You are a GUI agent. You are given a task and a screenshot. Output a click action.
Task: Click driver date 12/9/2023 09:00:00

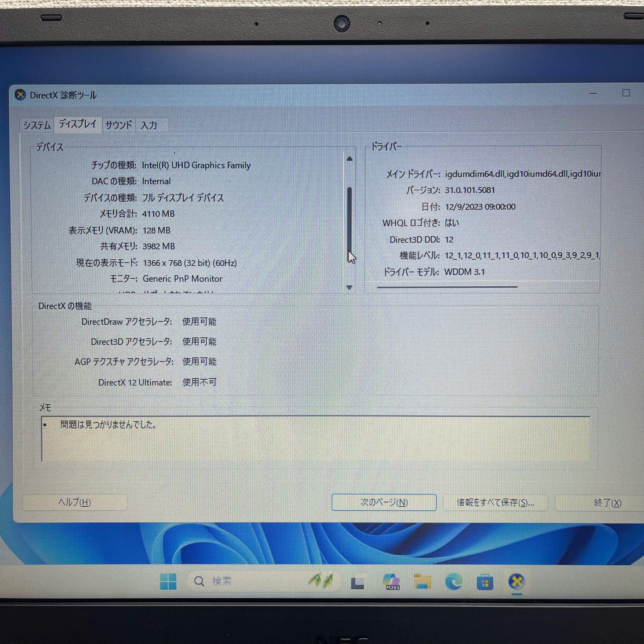(x=480, y=207)
